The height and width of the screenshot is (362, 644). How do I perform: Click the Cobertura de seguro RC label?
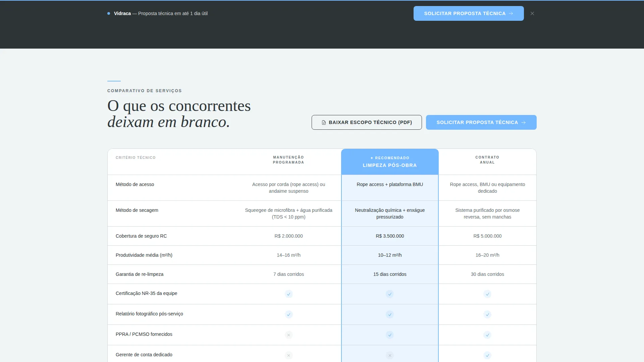coord(141,236)
